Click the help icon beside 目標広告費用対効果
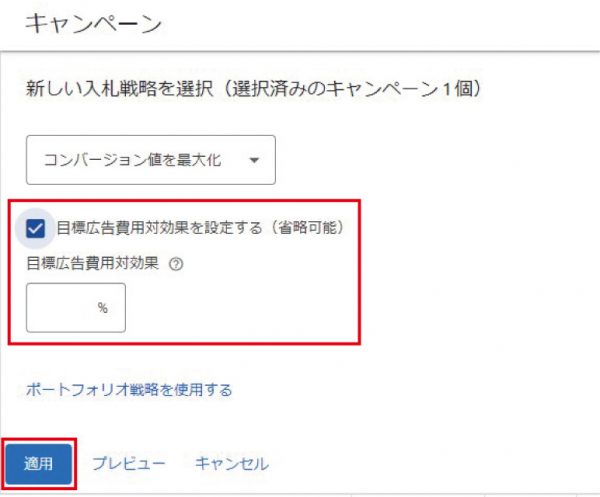Image resolution: width=600 pixels, height=497 pixels. click(176, 264)
